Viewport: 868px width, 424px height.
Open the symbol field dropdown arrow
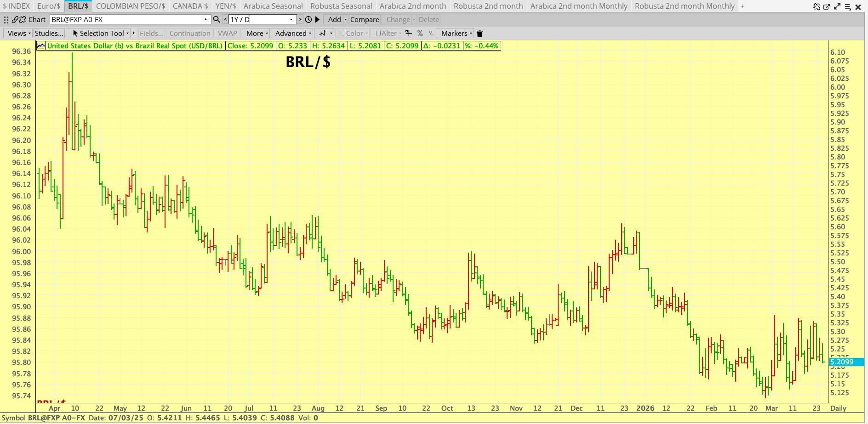click(x=206, y=19)
